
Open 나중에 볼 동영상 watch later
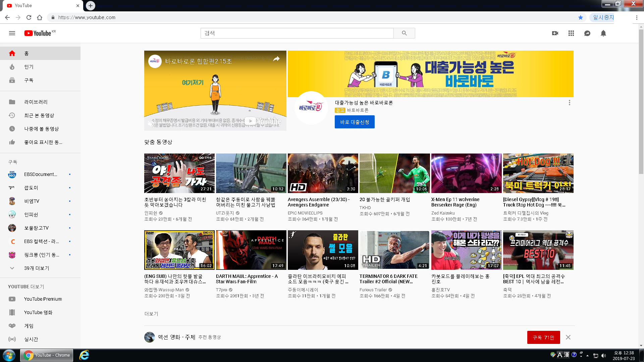click(x=40, y=129)
